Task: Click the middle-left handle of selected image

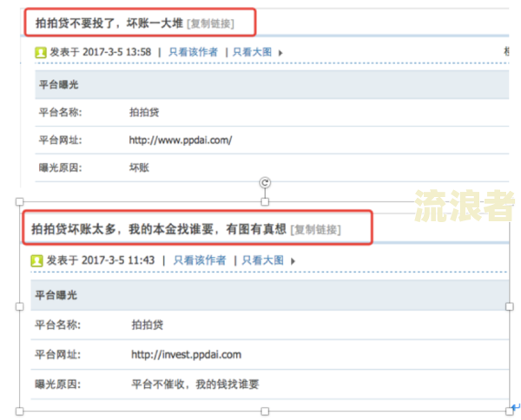Action: 20,306
